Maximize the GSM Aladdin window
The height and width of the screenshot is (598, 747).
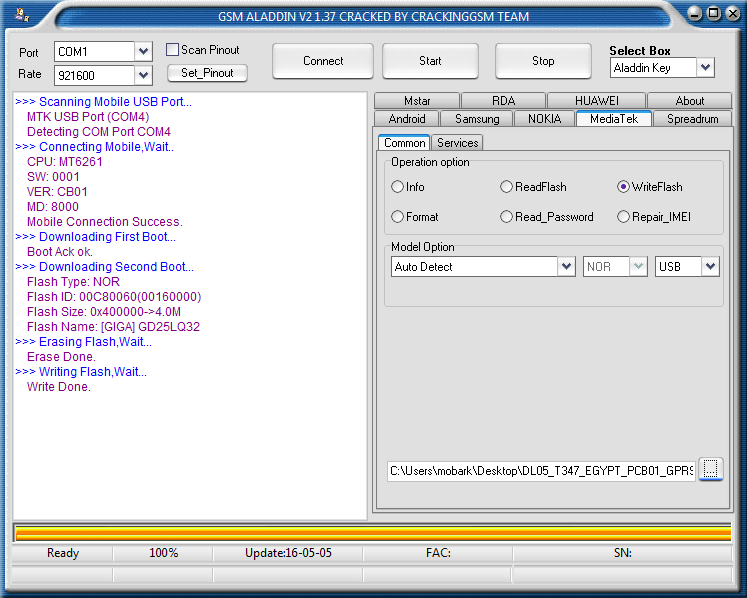(714, 13)
